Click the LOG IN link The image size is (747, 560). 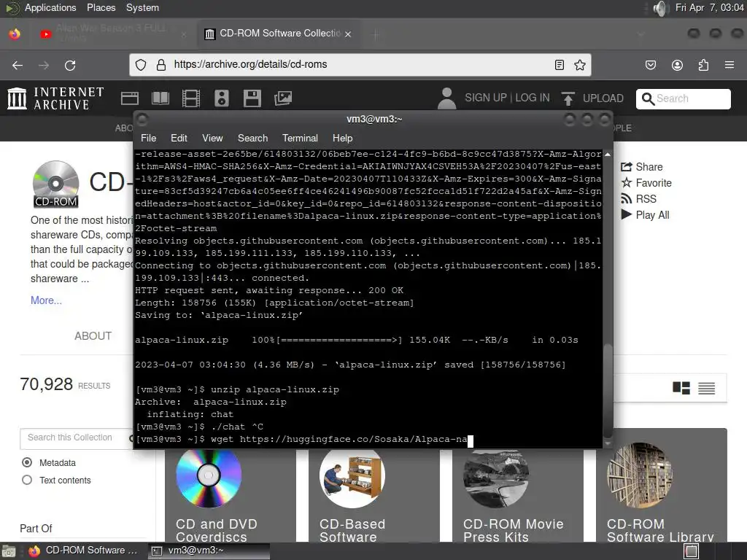point(532,98)
